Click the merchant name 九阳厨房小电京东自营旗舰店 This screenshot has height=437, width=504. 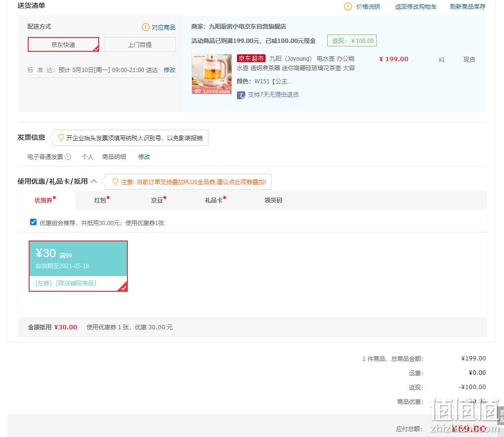247,26
